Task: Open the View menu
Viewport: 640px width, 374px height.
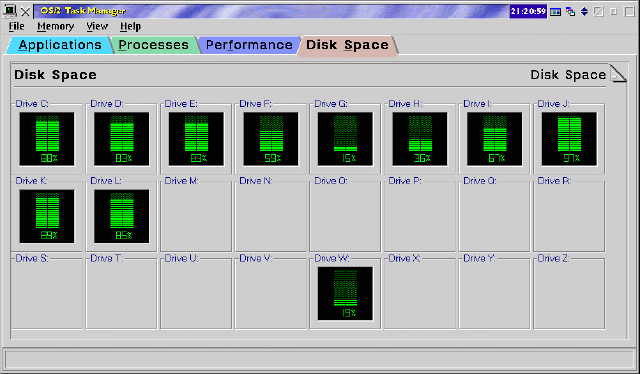Action: 97,27
